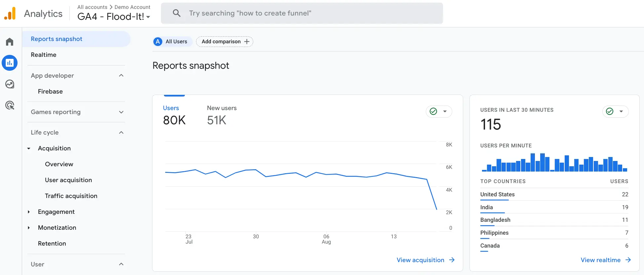The image size is (644, 275).
Task: Click the View acquisition link
Action: 420,260
